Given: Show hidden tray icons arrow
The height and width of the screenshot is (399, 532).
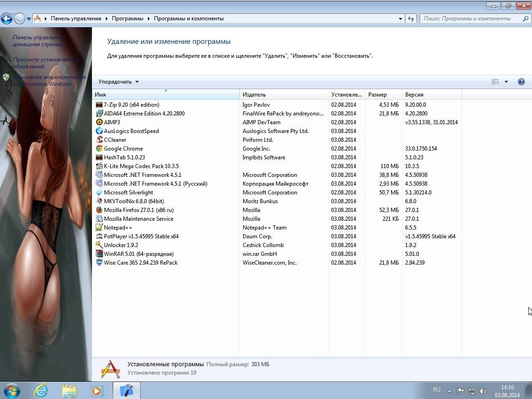Looking at the screenshot, I should 449,391.
